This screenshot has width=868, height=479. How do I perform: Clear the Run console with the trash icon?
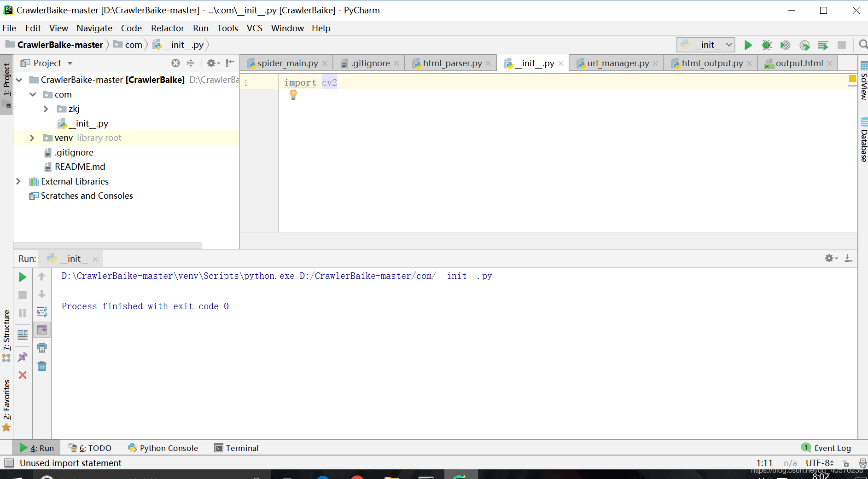42,365
